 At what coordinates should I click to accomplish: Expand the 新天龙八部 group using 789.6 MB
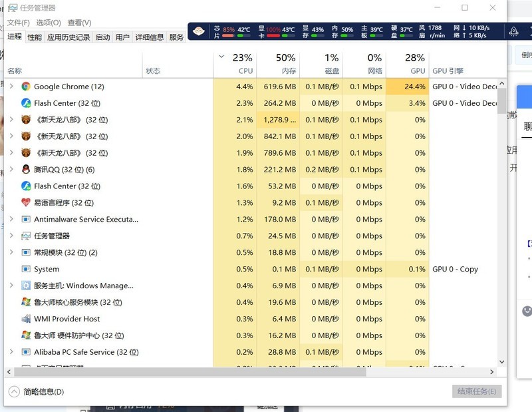click(x=11, y=153)
